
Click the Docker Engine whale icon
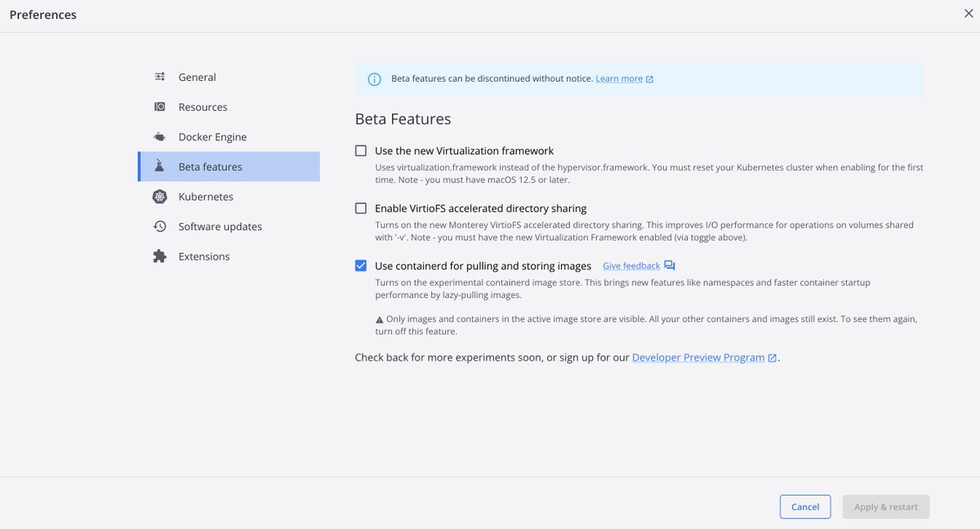pyautogui.click(x=160, y=137)
